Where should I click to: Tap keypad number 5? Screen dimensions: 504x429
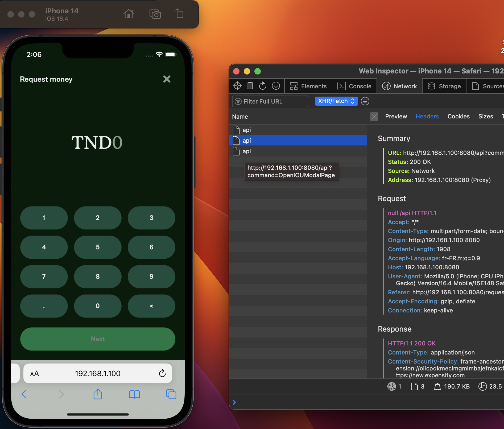98,247
